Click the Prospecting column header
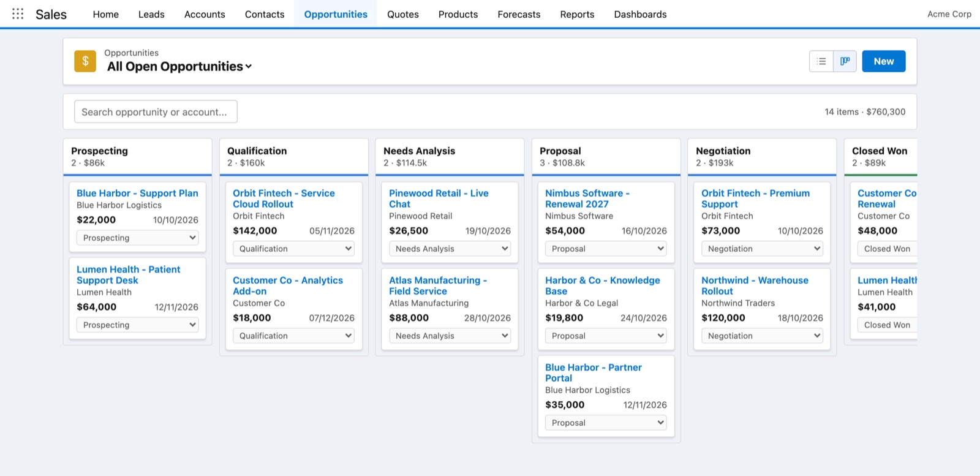980x476 pixels. click(x=137, y=156)
